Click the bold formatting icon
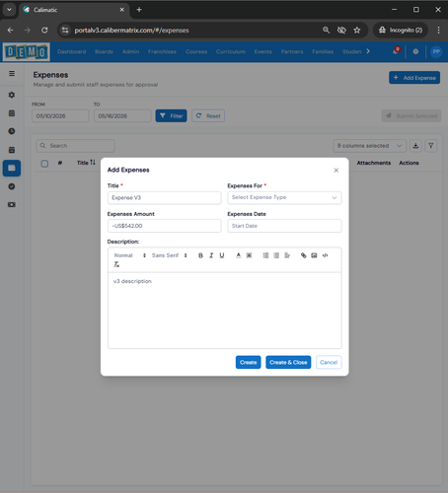Viewport: 448px width, 493px height. click(x=200, y=255)
